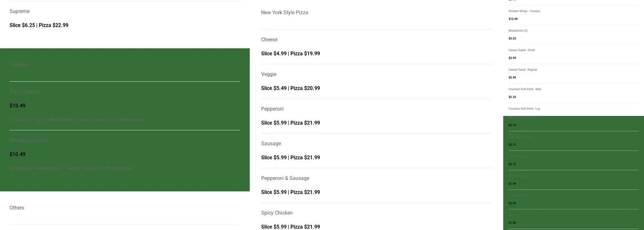Select Caesar Salad - Small item
The image size is (644, 230).
click(x=522, y=50)
